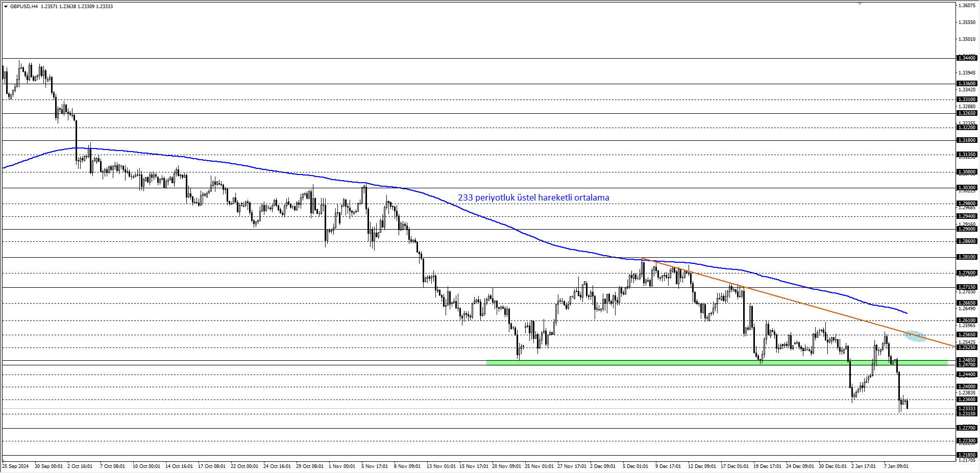Click the 25 Nov 01:01 time label
Screen dimensions: 980x473
(x=540, y=466)
